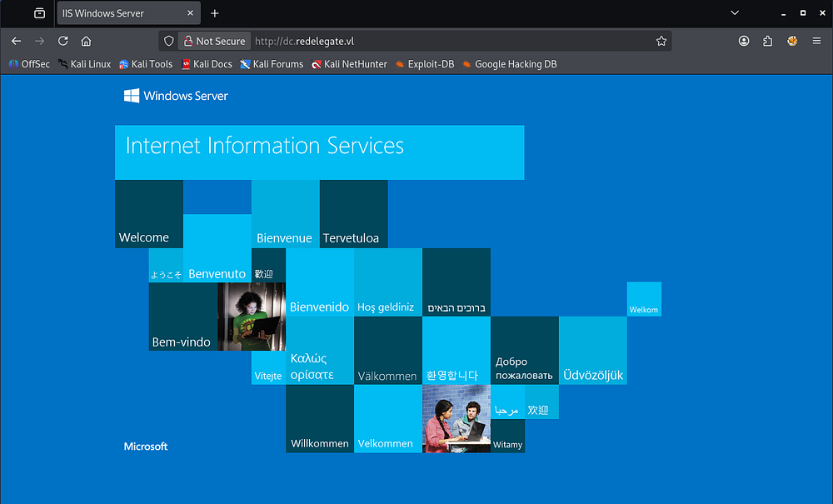Viewport: 833px width, 504px height.
Task: Open the Exploit-DB bookmark
Action: pyautogui.click(x=425, y=64)
